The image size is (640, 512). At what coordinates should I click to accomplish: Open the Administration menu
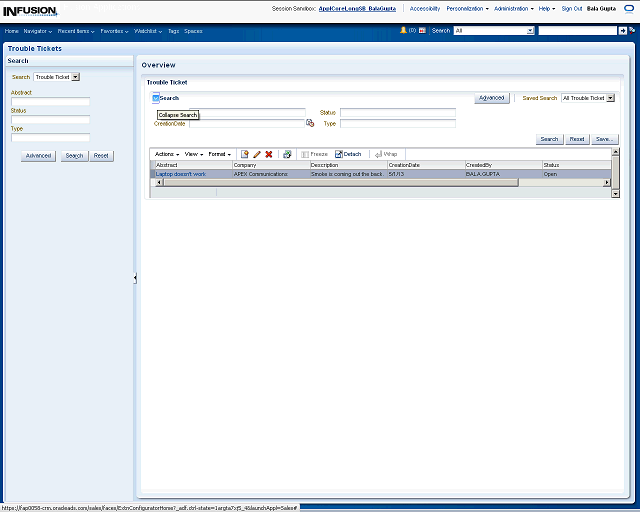point(513,9)
